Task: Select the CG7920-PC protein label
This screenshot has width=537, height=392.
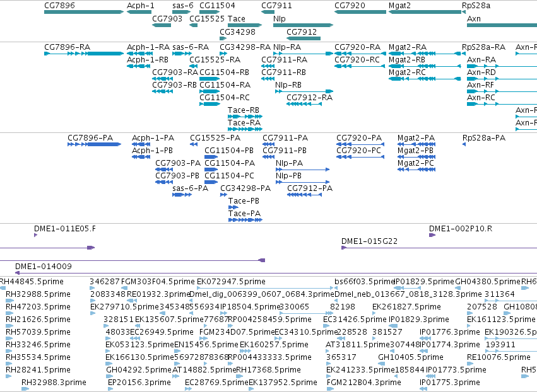Action: pyautogui.click(x=358, y=151)
